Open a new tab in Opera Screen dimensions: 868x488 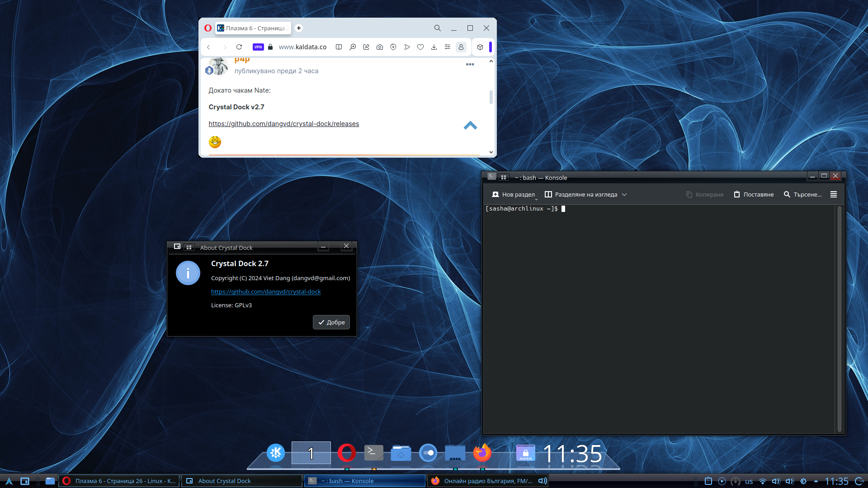pyautogui.click(x=299, y=28)
